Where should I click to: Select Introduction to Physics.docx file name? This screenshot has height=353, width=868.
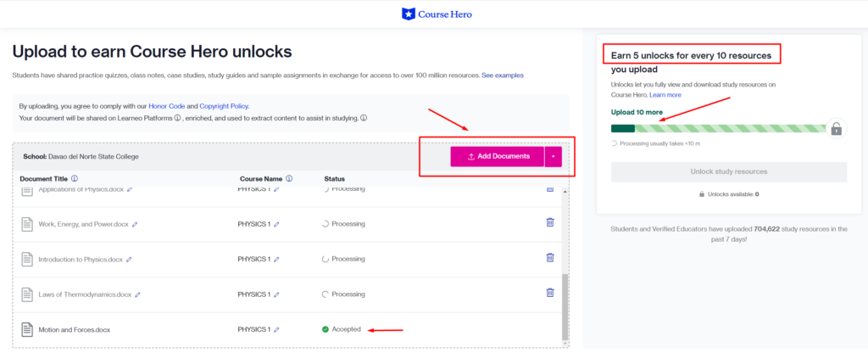click(x=81, y=260)
